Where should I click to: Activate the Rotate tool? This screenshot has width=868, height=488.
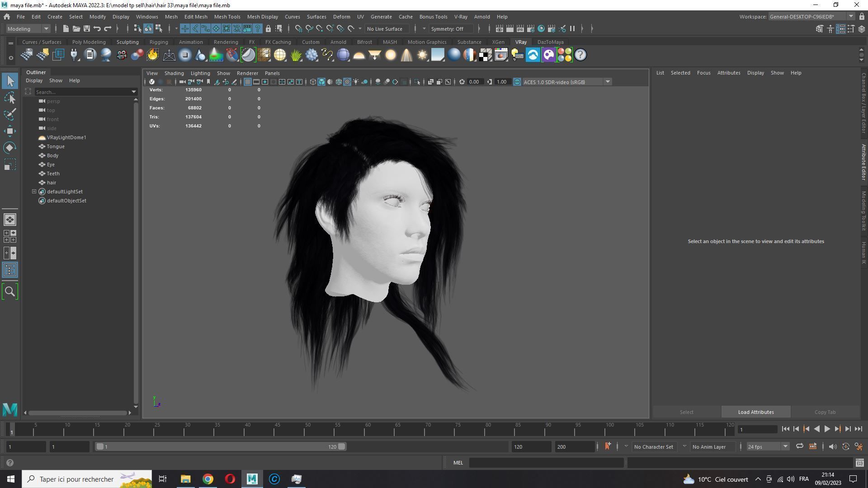click(10, 148)
